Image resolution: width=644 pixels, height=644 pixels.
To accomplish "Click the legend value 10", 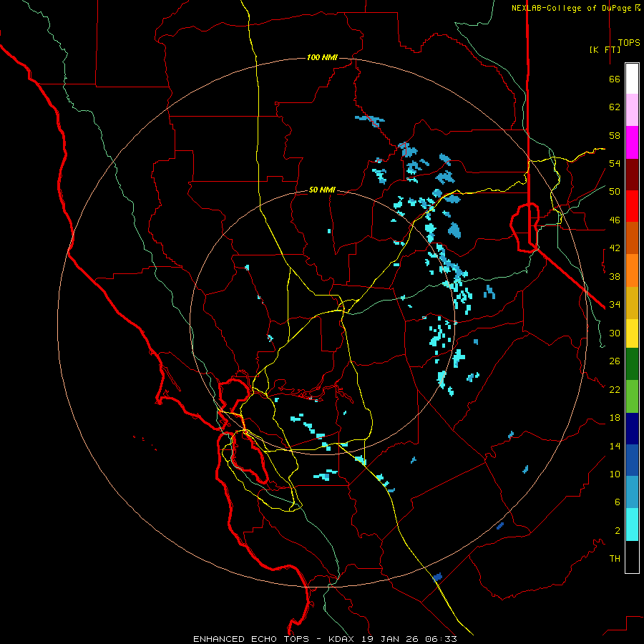I will (x=615, y=474).
